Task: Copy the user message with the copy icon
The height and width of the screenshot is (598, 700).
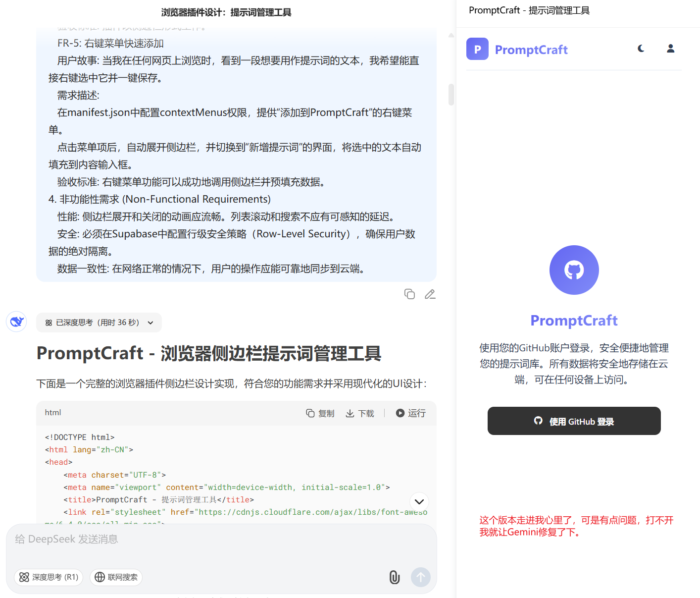Action: [x=409, y=294]
